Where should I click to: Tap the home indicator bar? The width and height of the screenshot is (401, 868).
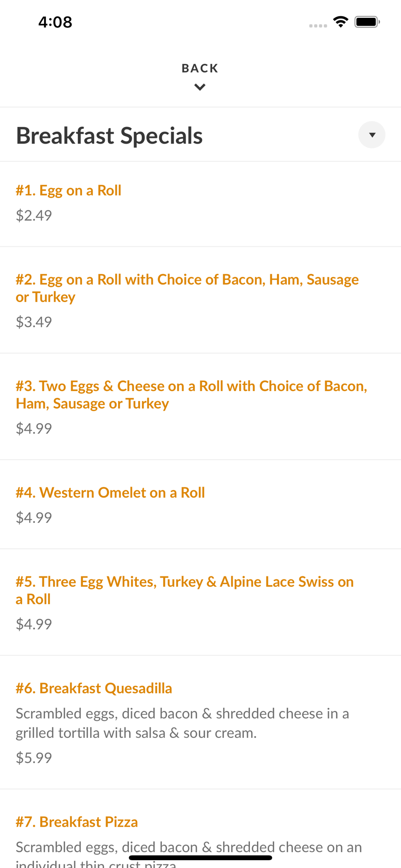pos(200,858)
